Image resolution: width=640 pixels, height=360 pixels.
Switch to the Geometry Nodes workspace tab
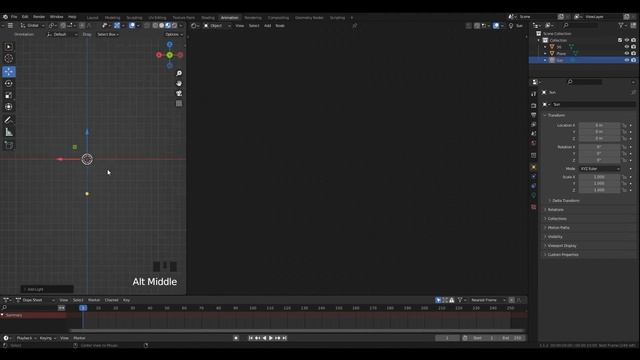click(309, 18)
